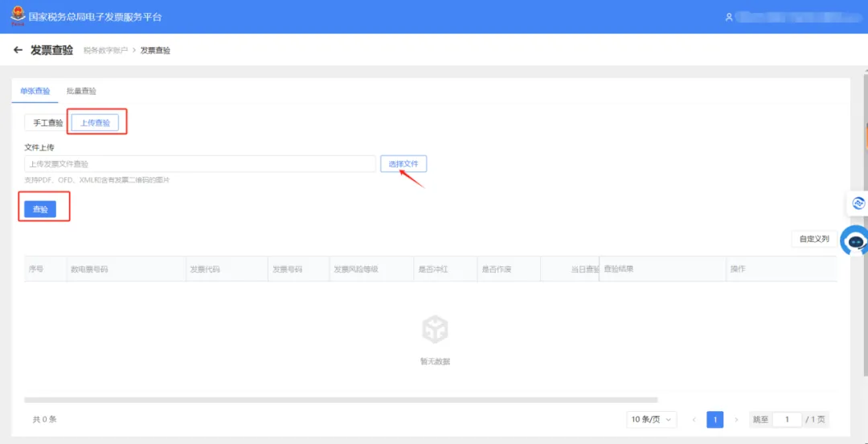This screenshot has width=868, height=444.
Task: Click the back arrow beside 发票查验
Action: (18, 51)
